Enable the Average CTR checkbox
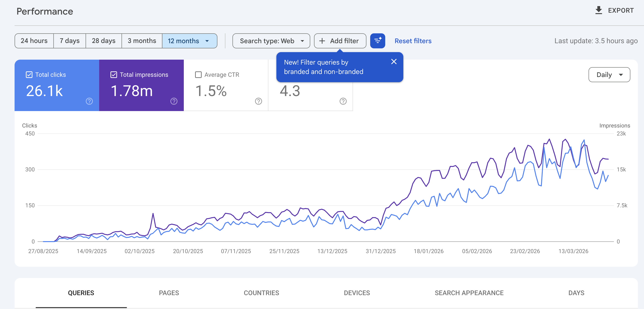644x309 pixels. (x=198, y=75)
